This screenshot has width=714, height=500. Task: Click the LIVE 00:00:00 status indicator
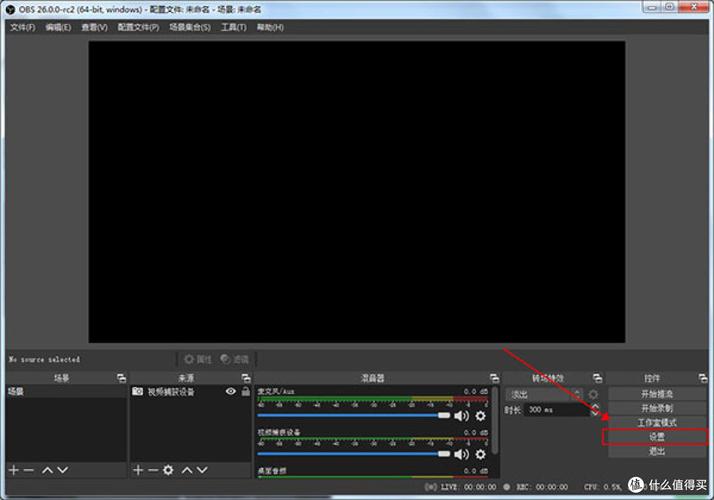click(460, 487)
